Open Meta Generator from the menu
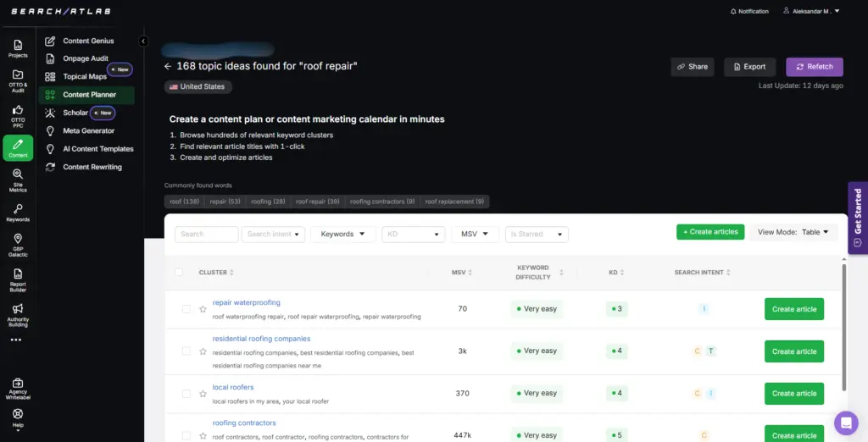This screenshot has height=442, width=868. coord(88,131)
